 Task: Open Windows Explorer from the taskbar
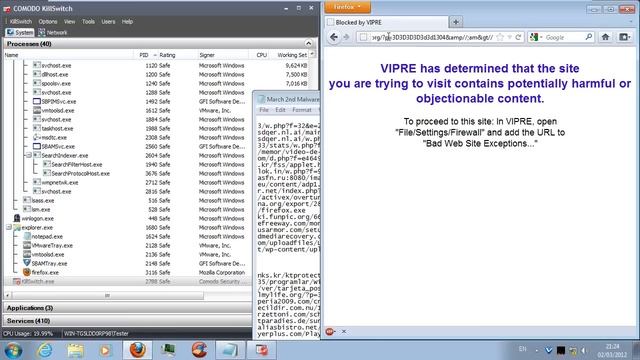[75, 350]
